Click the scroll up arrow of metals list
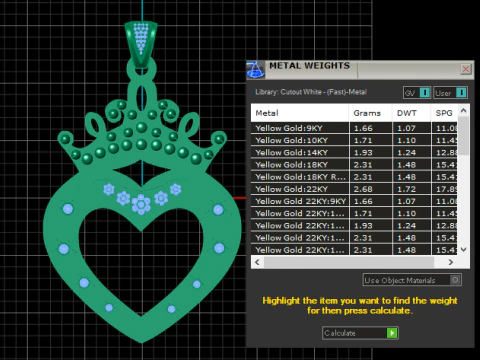The height and width of the screenshot is (360, 480). pyautogui.click(x=463, y=110)
